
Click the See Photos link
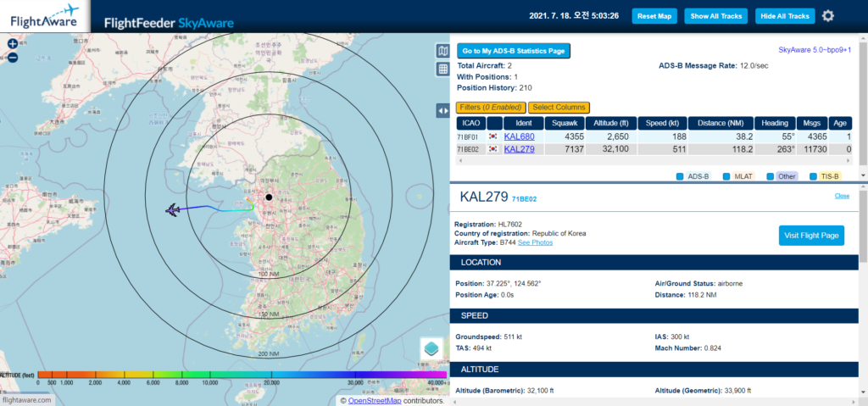[x=536, y=242]
